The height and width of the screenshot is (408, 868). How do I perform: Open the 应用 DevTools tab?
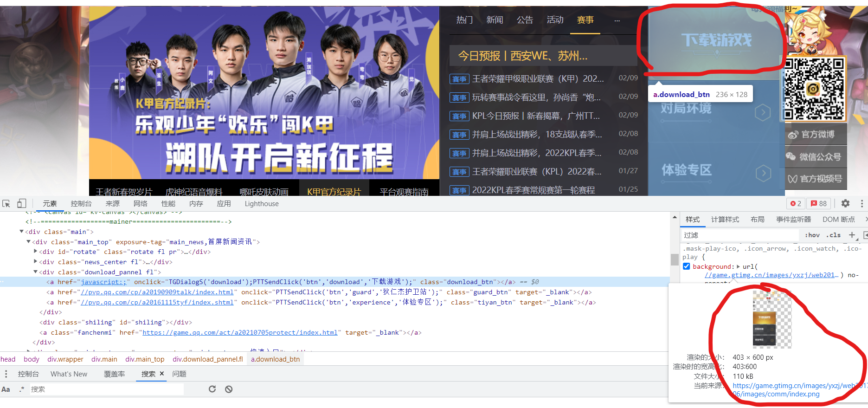coord(224,203)
